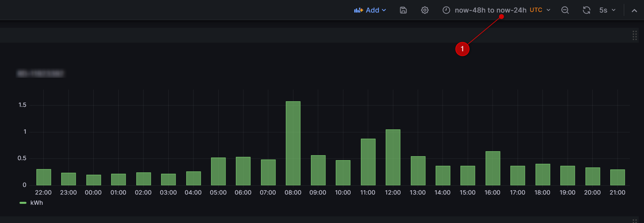Click the clock icon in time picker
Screen dimensions: 644x223
point(446,10)
